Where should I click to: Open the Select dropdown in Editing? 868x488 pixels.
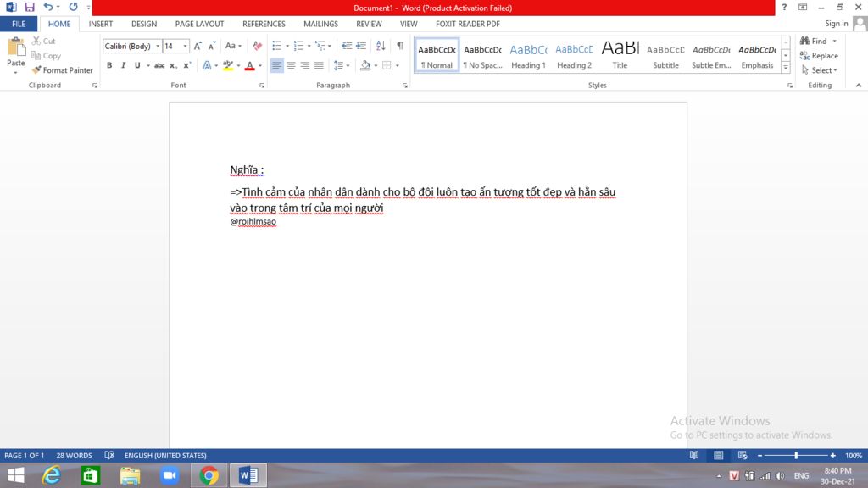[820, 70]
